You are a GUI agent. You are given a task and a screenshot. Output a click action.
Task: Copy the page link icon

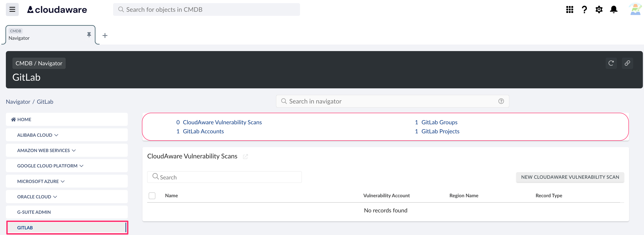[627, 63]
